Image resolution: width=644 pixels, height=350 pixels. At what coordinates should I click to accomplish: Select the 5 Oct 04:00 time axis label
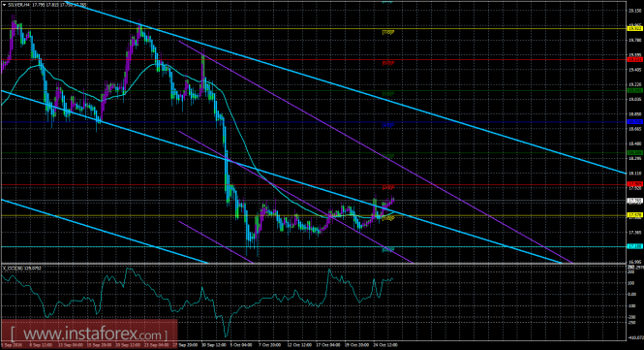click(x=241, y=345)
